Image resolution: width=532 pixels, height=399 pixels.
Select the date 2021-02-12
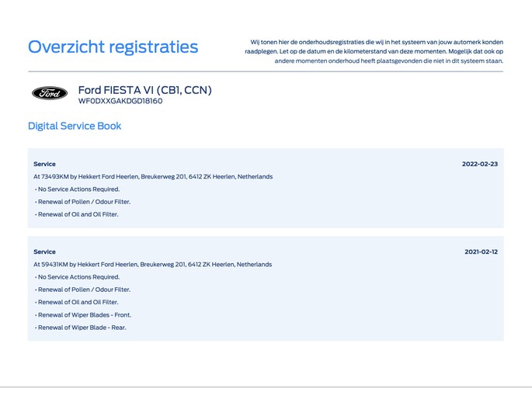(481, 252)
